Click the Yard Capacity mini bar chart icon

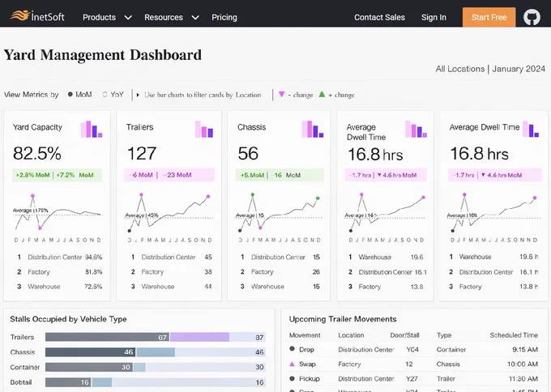tap(92, 129)
